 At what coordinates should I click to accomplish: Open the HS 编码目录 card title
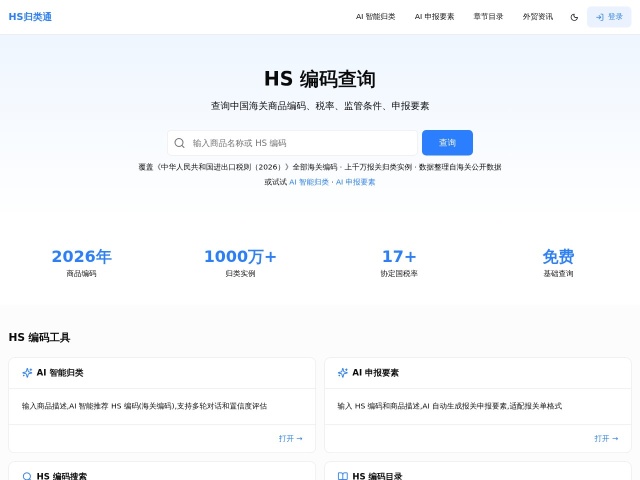(x=377, y=476)
